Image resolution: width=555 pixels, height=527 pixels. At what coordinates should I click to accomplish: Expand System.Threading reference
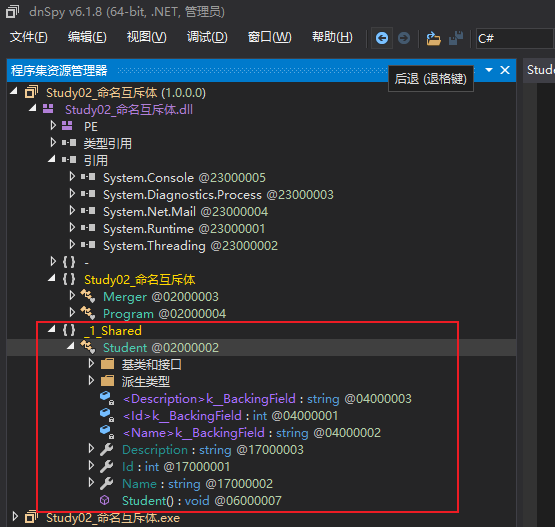point(72,244)
